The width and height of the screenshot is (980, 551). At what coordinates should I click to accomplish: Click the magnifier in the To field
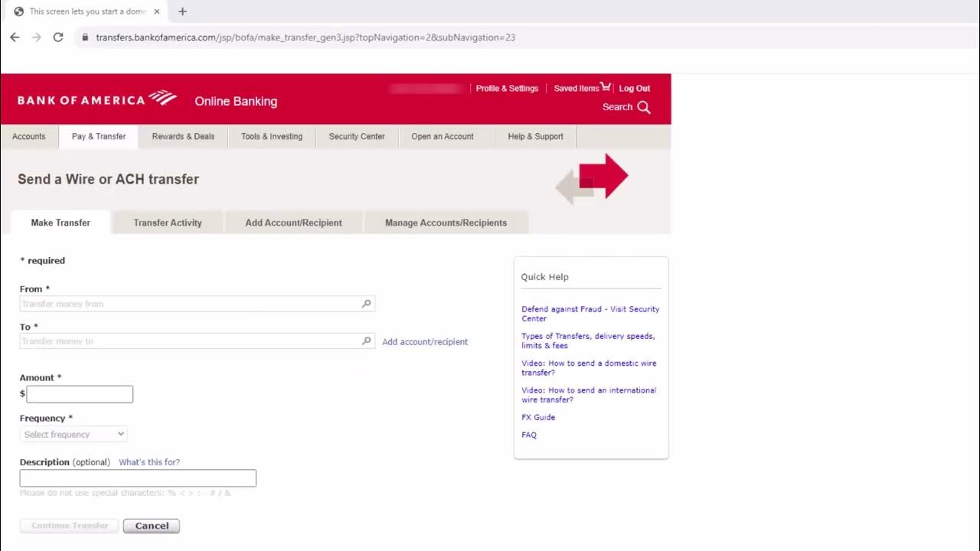pos(366,341)
